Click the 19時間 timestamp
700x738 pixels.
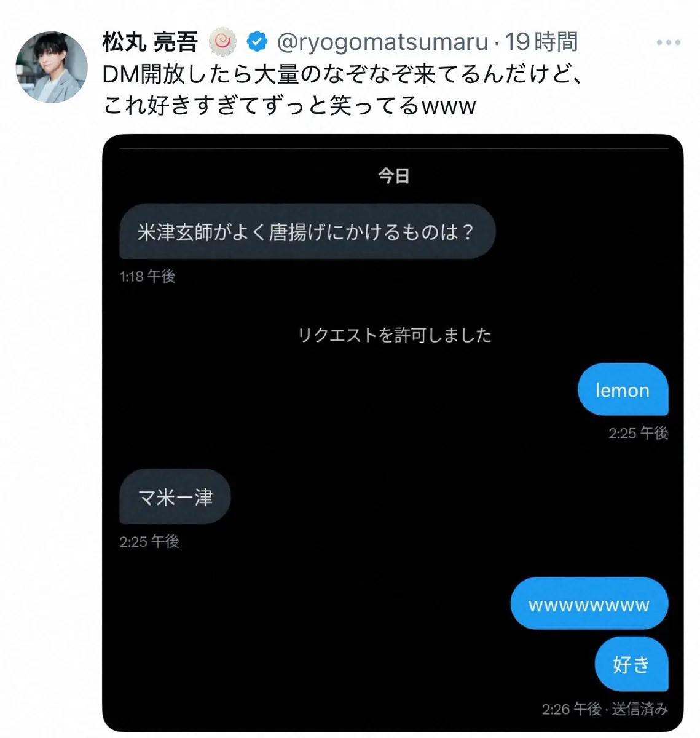(541, 42)
